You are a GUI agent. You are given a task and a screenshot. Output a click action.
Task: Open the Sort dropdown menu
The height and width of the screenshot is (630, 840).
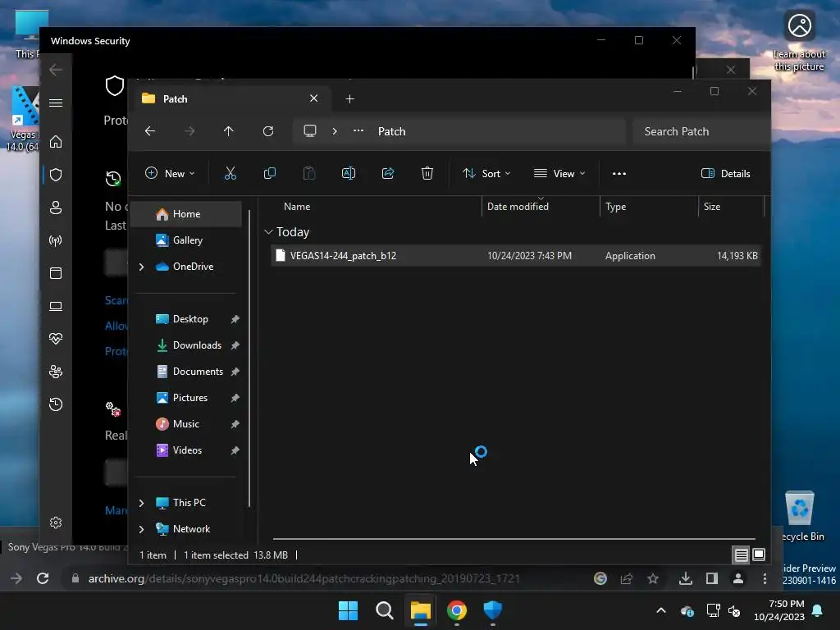pos(486,174)
